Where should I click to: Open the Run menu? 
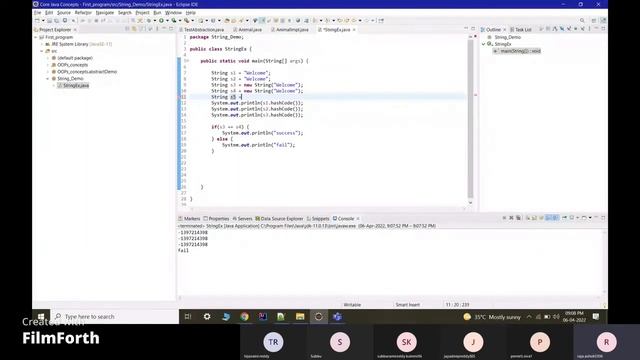point(157,13)
